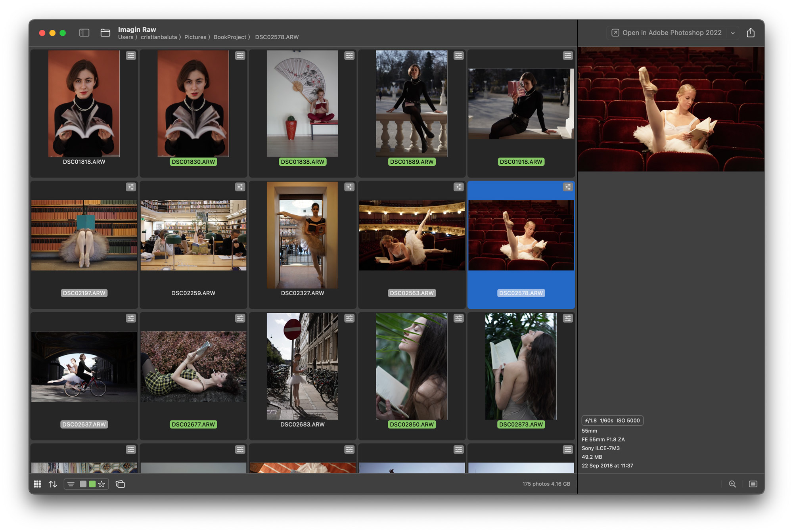Open the app chooser dropdown arrow
This screenshot has width=793, height=532.
tap(733, 33)
